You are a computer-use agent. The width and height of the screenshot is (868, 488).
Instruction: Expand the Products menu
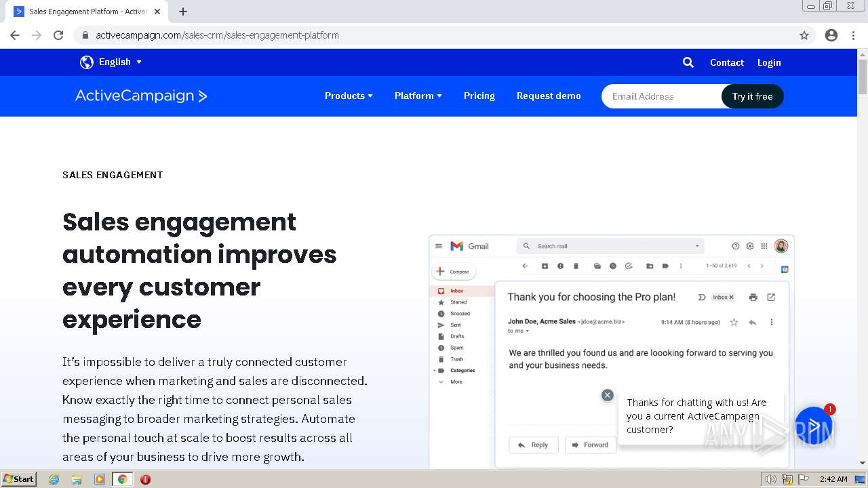pyautogui.click(x=349, y=96)
